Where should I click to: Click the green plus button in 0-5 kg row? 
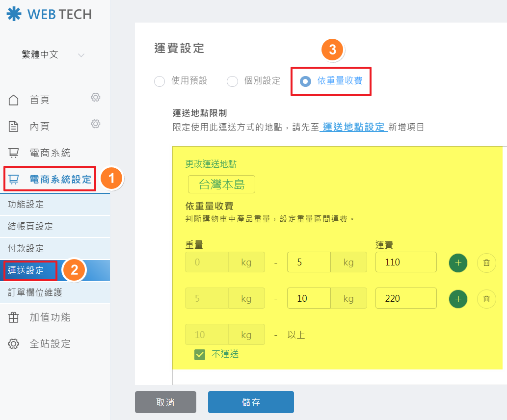pyautogui.click(x=458, y=262)
